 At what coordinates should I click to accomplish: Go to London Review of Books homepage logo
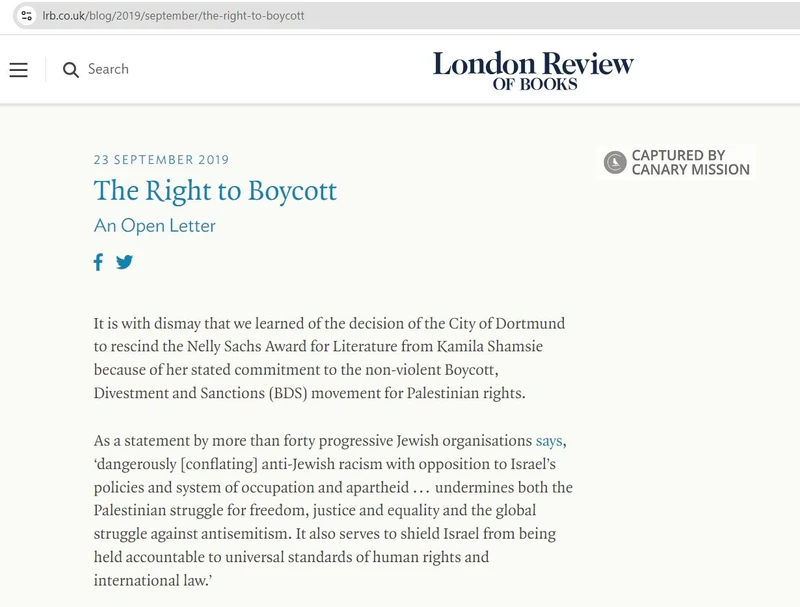533,70
